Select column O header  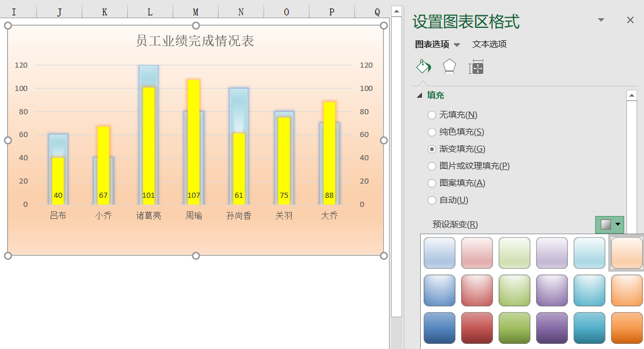(286, 12)
